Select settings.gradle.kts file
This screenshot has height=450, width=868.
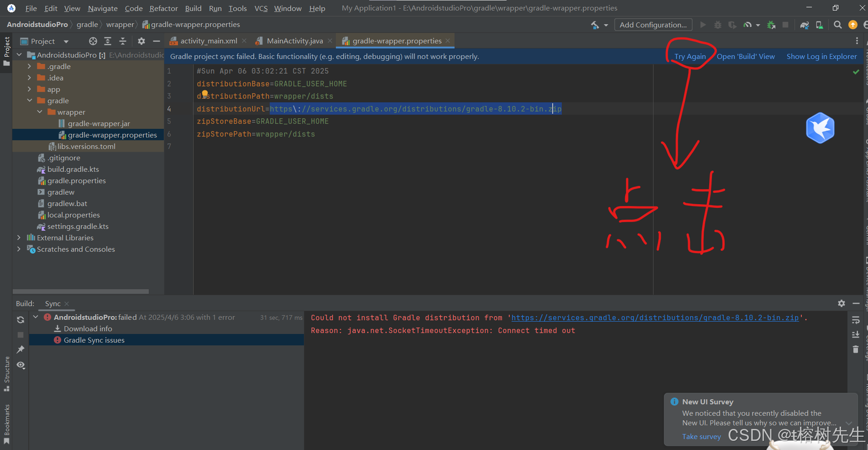[78, 226]
